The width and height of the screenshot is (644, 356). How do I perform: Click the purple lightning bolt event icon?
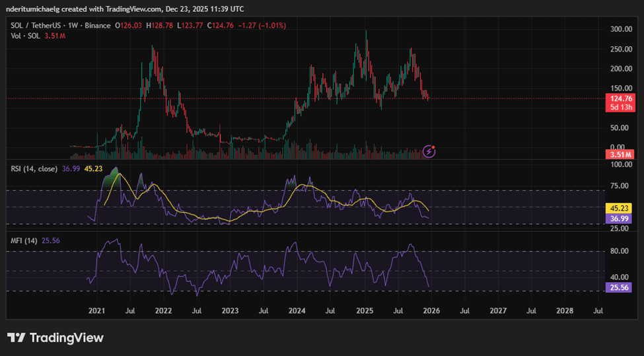[x=429, y=151]
